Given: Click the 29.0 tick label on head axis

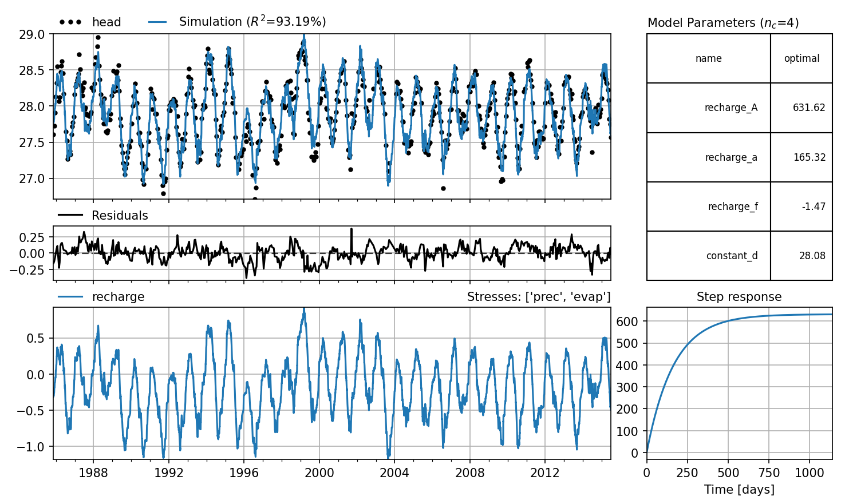Looking at the screenshot, I should [32, 34].
